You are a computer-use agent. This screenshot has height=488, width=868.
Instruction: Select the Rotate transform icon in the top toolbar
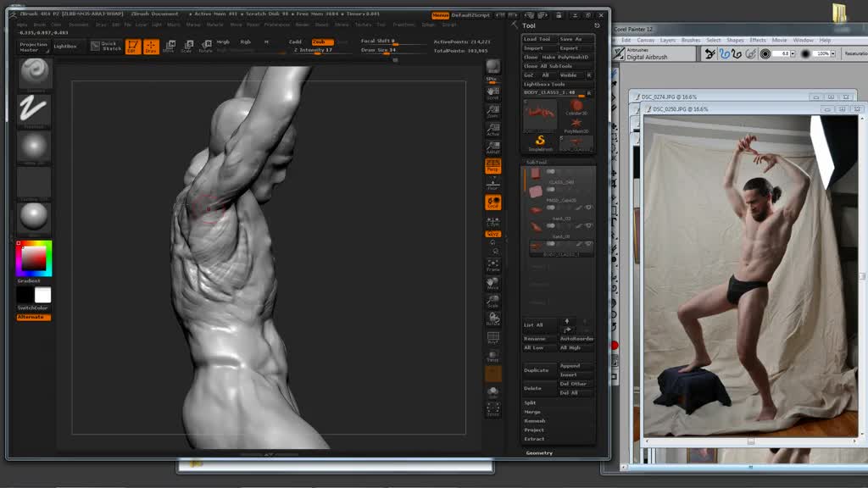(x=205, y=47)
